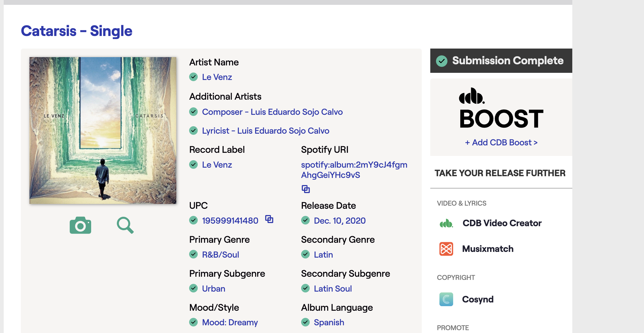Screen dimensions: 644x333
Task: Click Composer - Luis Eduardo Sojo Calvo
Action: point(272,112)
